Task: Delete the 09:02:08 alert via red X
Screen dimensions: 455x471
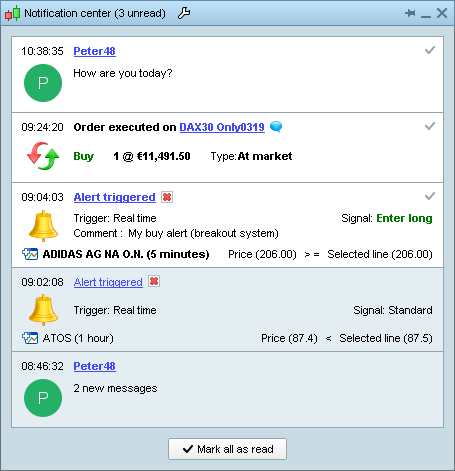Action: 154,281
